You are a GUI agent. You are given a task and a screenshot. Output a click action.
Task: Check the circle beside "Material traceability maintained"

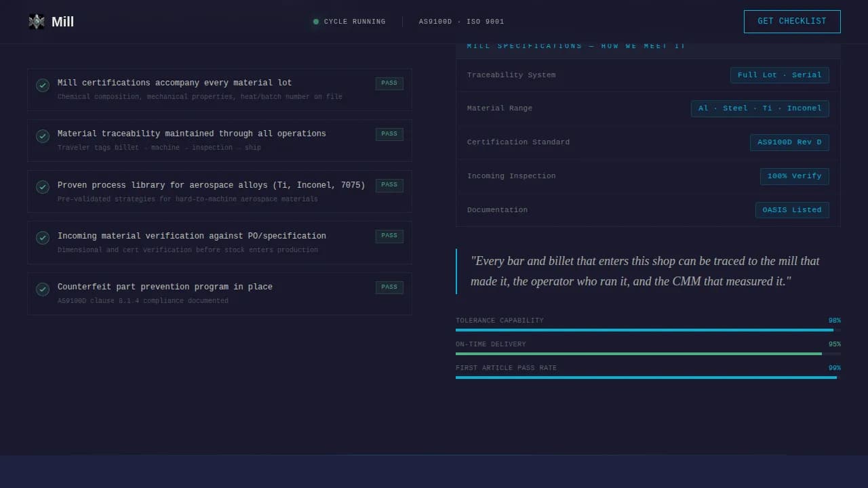pos(43,136)
